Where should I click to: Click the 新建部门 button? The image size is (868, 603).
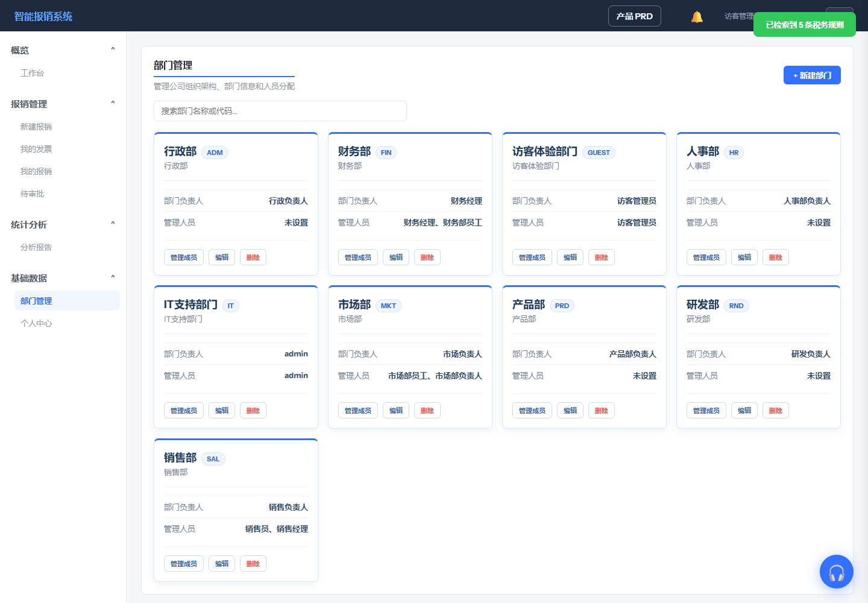coord(812,75)
